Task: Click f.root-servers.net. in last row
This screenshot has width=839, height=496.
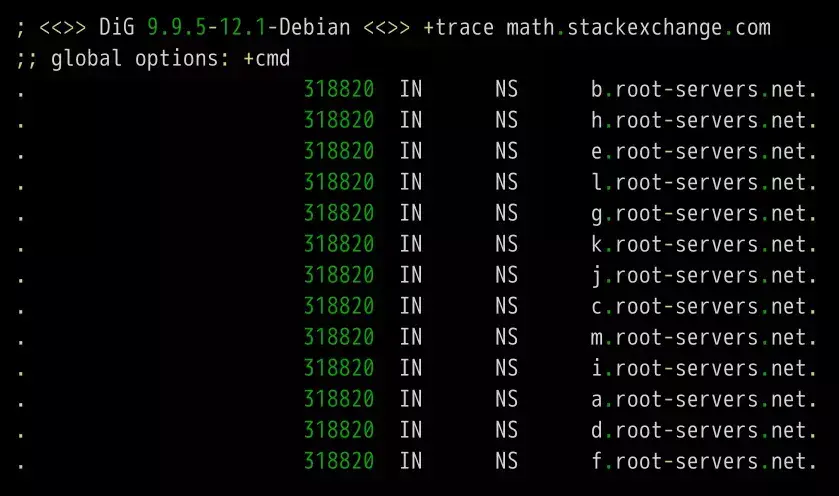Action: [x=704, y=462]
